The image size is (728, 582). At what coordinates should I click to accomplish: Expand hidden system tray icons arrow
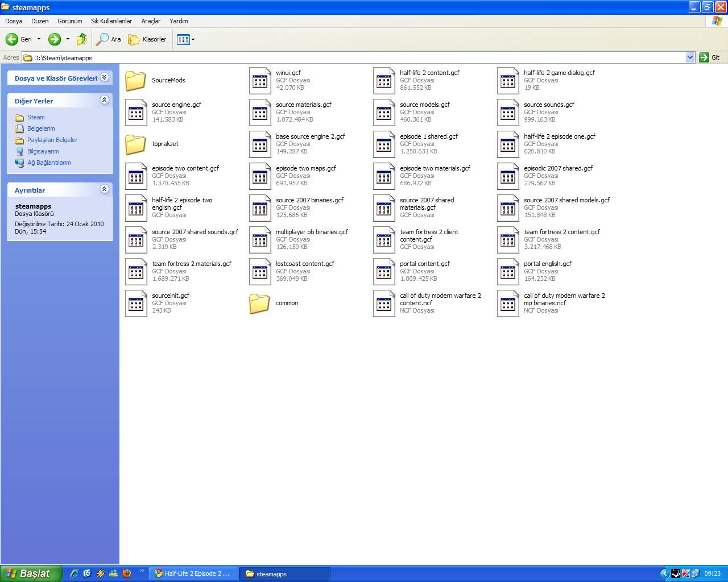pos(664,573)
